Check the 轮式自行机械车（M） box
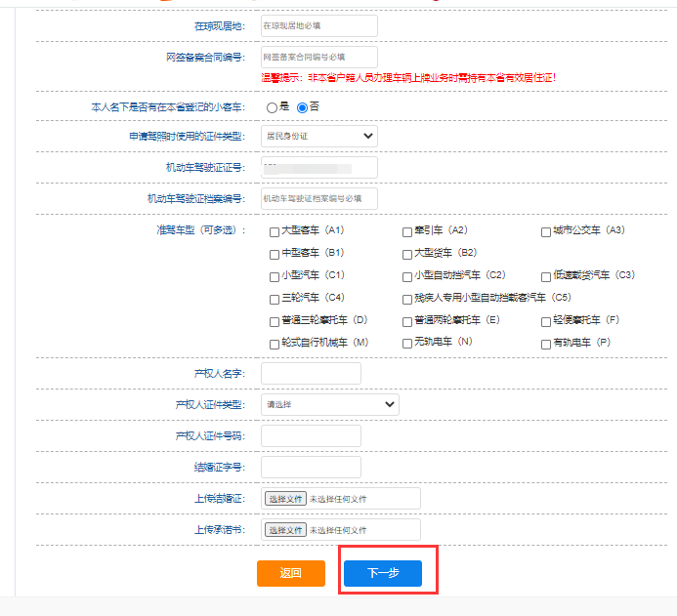Viewport: 677px width, 616px height. (275, 344)
